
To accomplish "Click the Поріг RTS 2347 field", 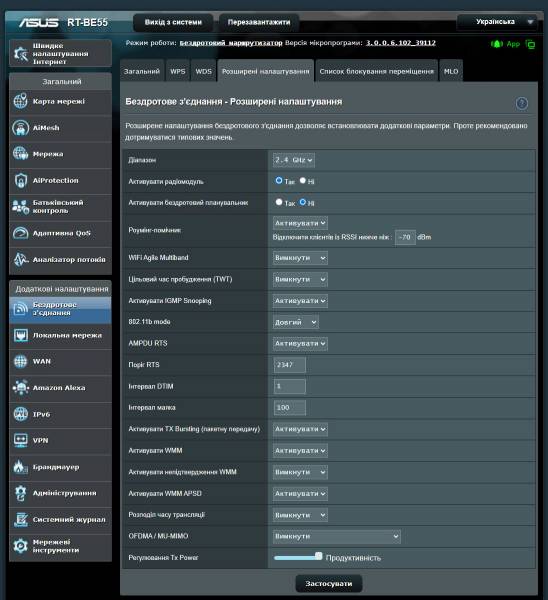I will (290, 365).
